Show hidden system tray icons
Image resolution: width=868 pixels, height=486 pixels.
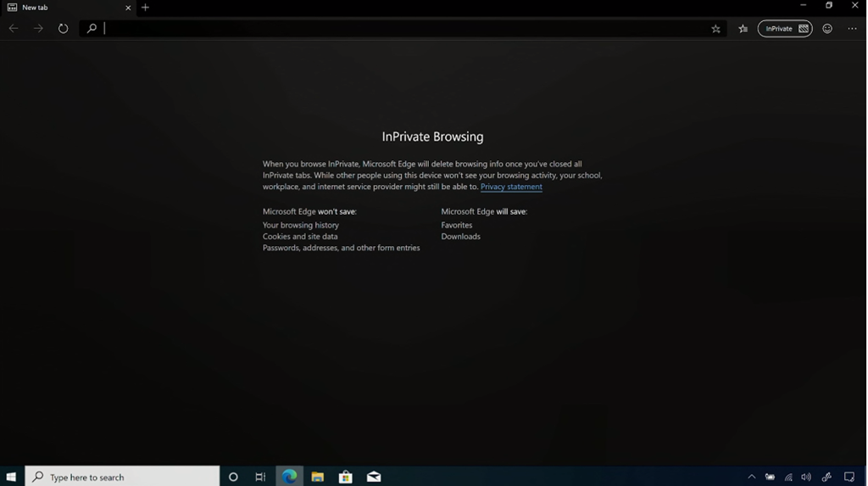(751, 477)
